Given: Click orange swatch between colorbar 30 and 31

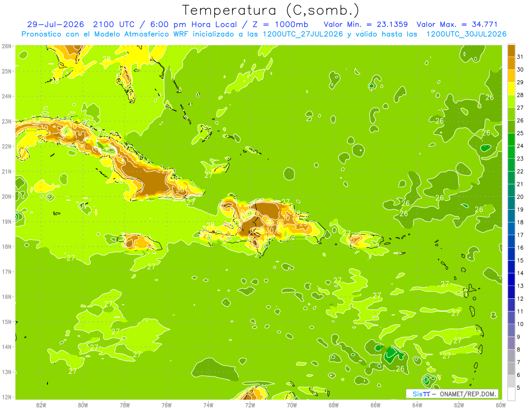Looking at the screenshot, I should click(511, 63).
